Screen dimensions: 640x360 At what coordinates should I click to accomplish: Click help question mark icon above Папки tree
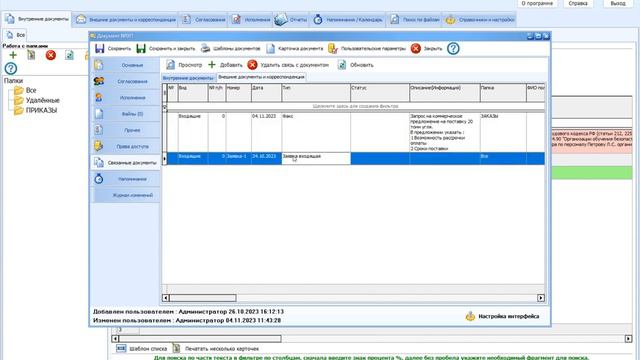coord(11,68)
